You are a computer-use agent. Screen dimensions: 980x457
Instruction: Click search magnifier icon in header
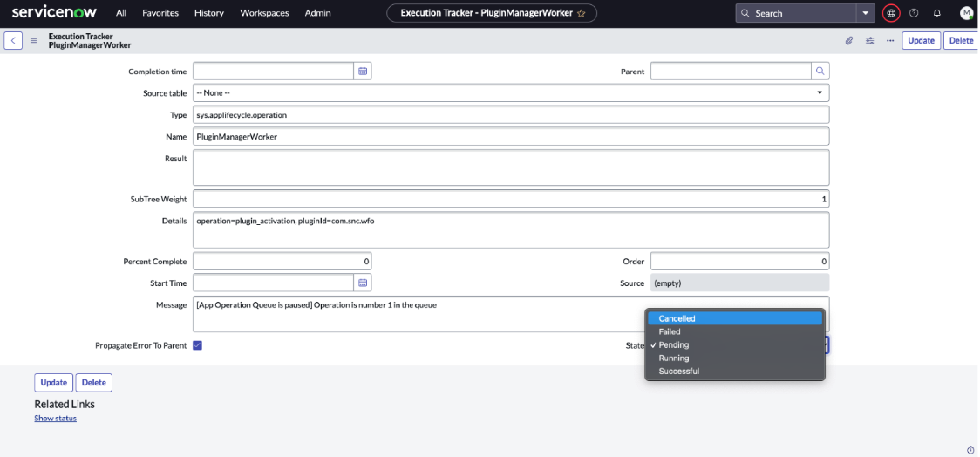point(745,13)
